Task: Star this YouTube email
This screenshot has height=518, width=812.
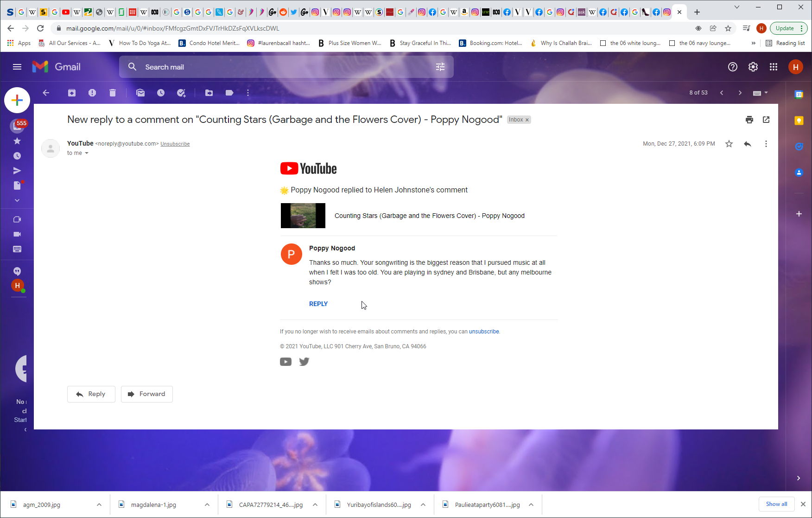Action: point(729,144)
